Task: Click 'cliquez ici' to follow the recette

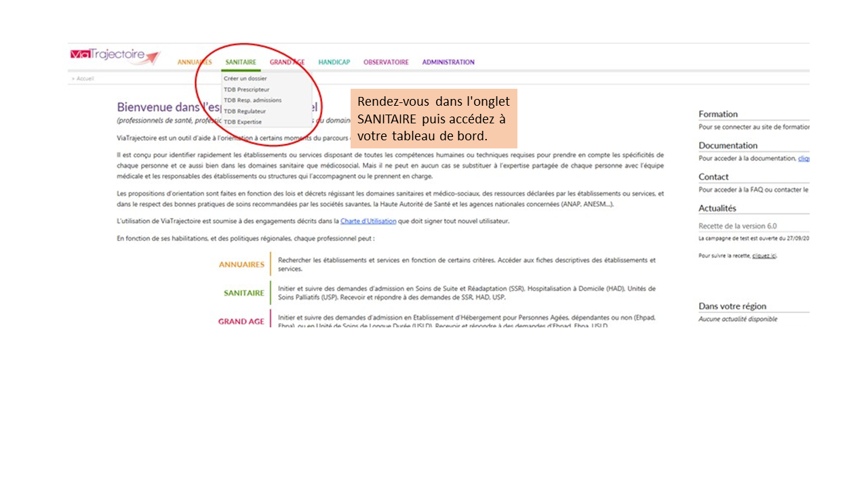Action: 764,256
